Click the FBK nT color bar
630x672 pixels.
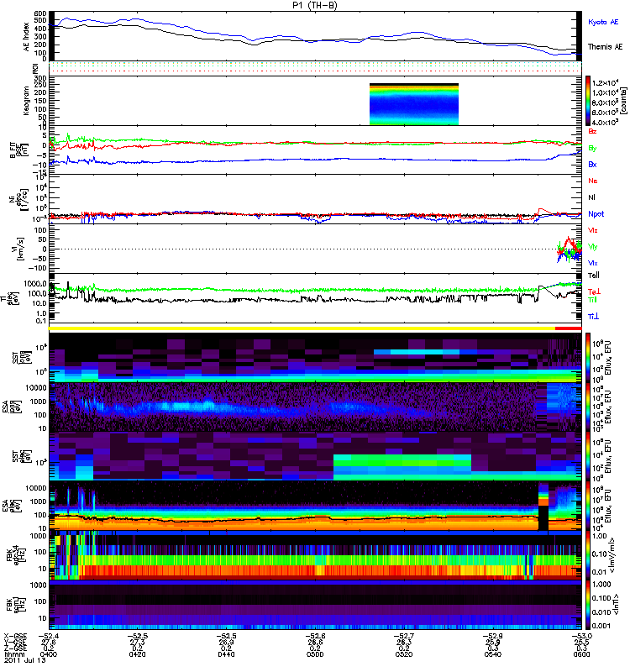[588, 605]
